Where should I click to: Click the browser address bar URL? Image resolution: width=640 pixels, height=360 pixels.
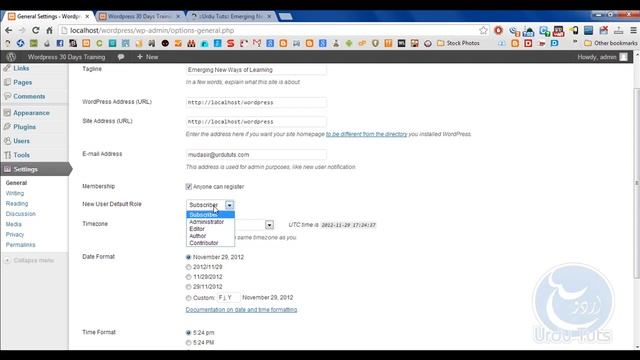(x=152, y=31)
